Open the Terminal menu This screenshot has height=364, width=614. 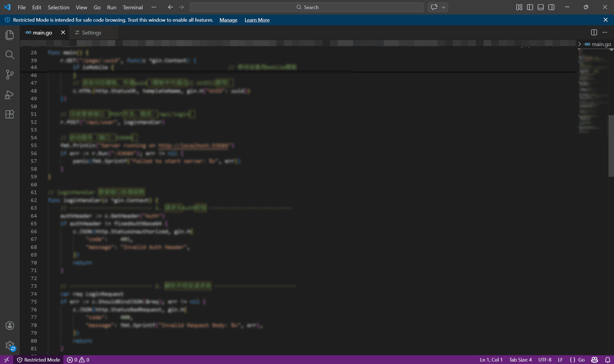(x=133, y=7)
